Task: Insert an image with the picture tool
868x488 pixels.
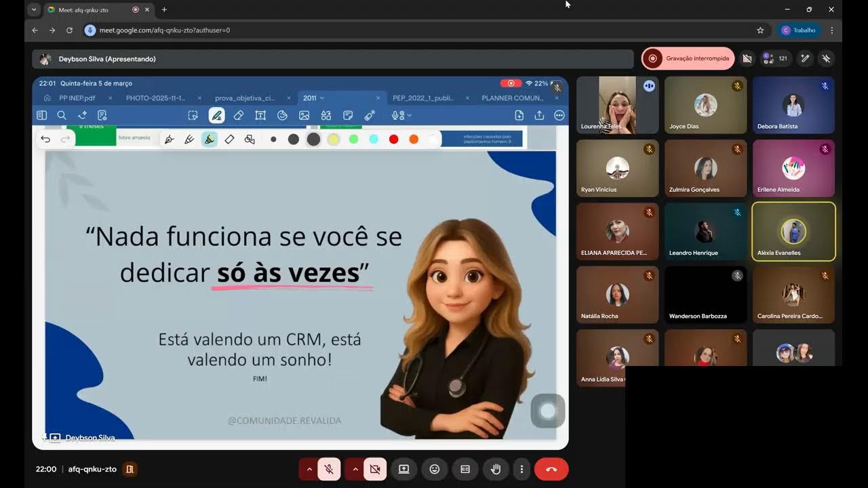Action: (x=304, y=116)
